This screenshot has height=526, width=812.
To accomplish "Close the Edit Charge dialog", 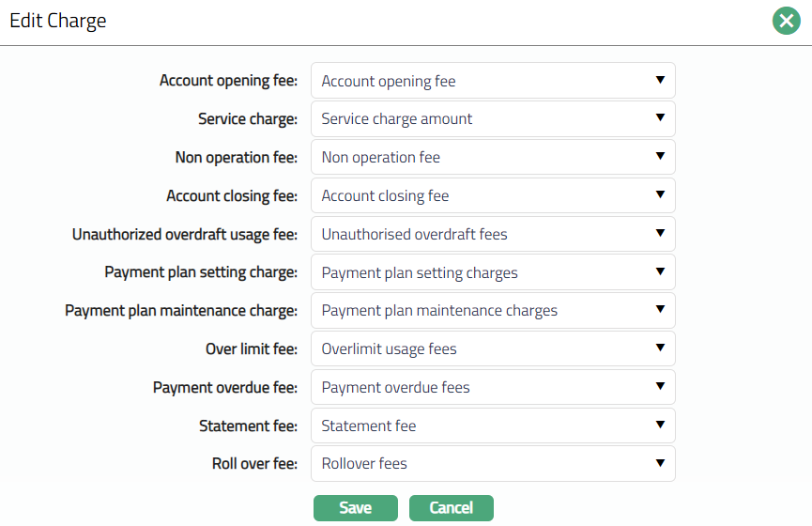I will coord(786,21).
